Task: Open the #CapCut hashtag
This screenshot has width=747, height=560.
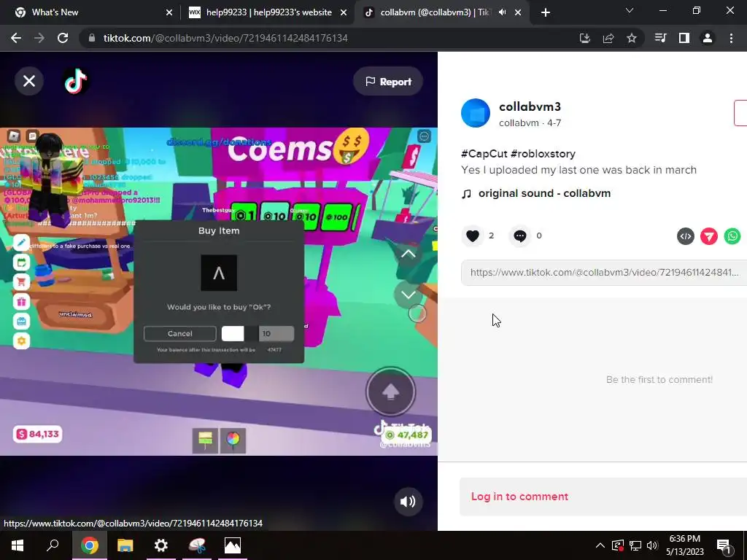Action: pos(484,154)
